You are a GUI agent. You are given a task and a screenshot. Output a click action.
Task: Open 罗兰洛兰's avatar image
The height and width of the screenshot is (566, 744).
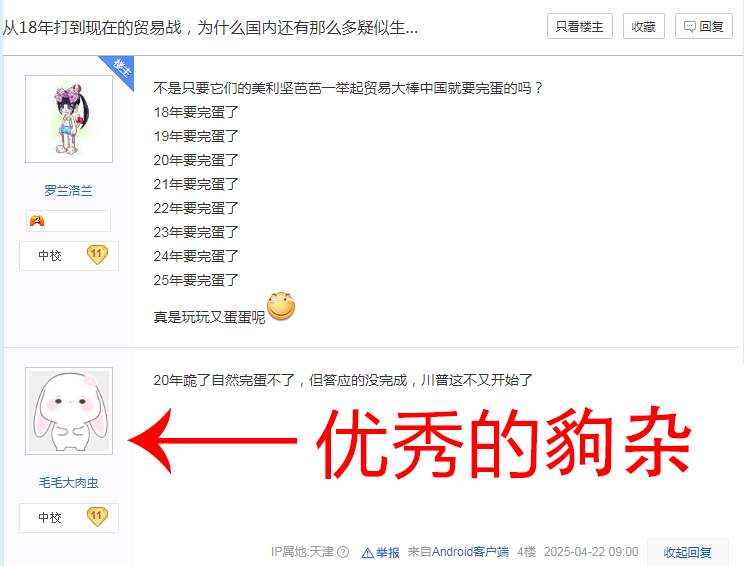(69, 119)
